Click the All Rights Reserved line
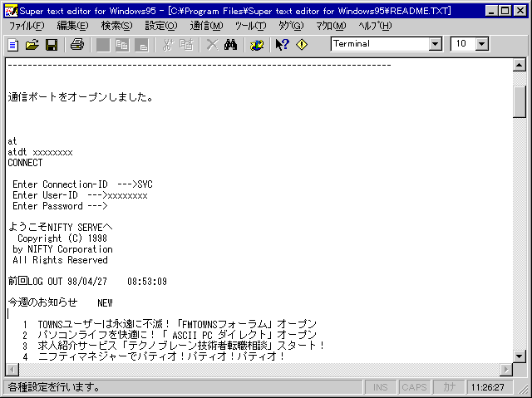Viewport: 532px width, 398px height. point(60,260)
